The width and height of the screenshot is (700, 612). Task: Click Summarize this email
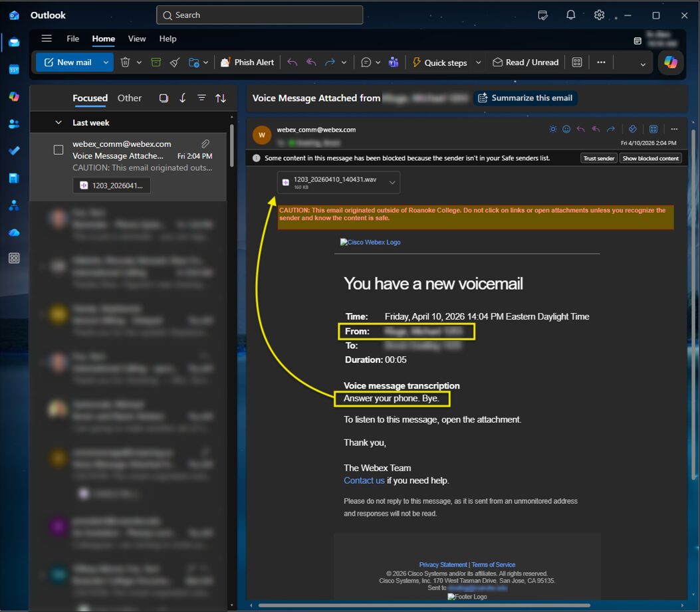click(525, 98)
